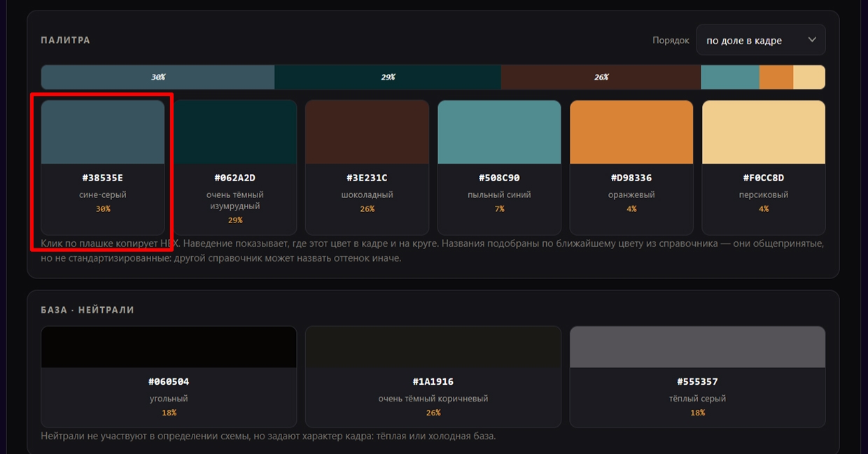
Task: Copy the #F0CC8D персиковый color swatch
Action: point(764,167)
